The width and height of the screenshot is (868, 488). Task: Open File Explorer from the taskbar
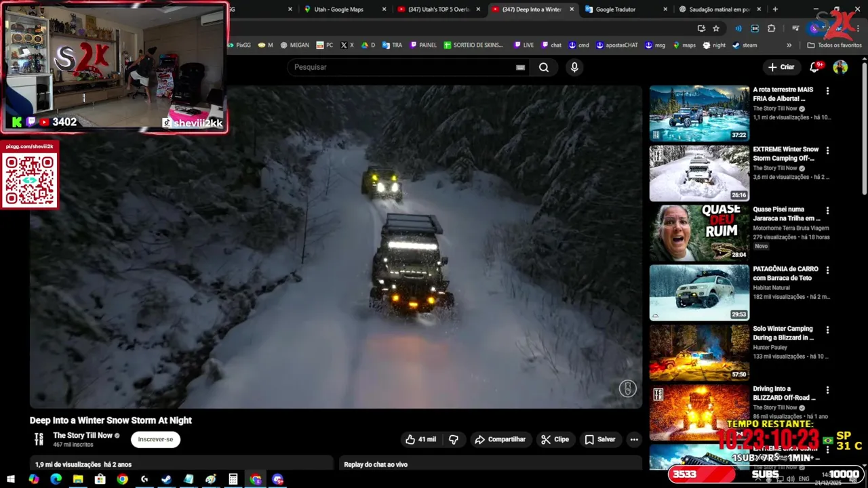[78, 479]
